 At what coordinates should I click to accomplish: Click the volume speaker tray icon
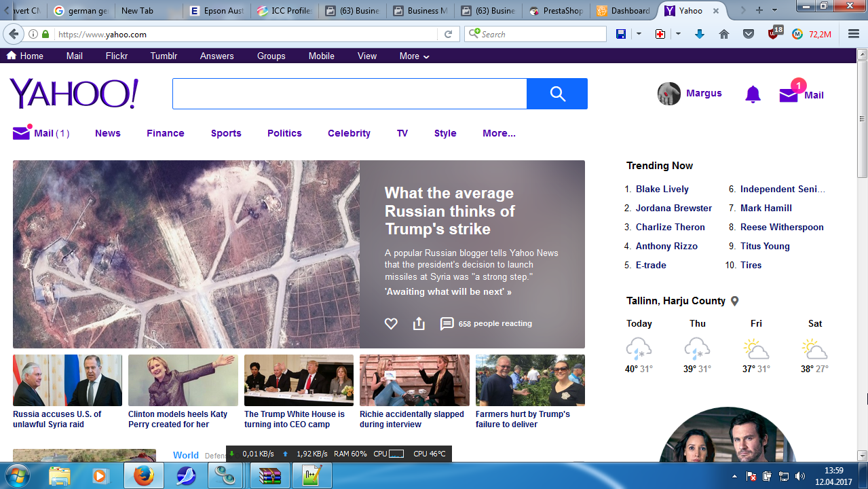800,476
